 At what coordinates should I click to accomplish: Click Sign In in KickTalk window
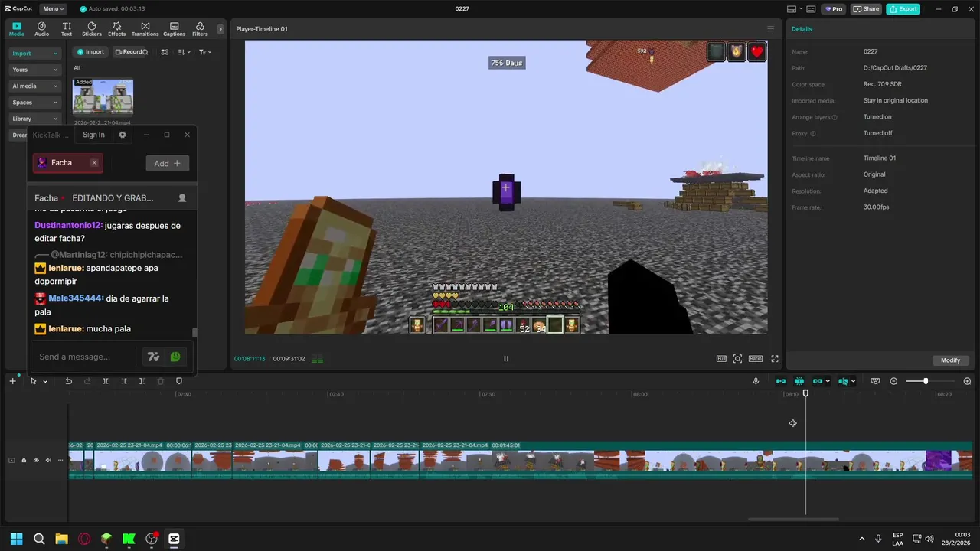[x=93, y=135]
